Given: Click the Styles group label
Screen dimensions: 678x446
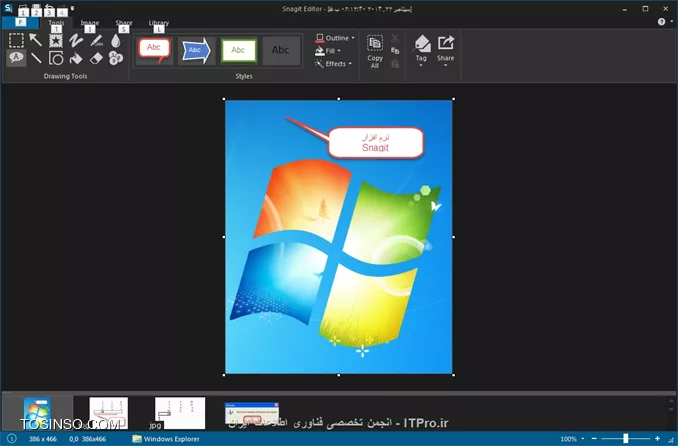Looking at the screenshot, I should pos(244,76).
